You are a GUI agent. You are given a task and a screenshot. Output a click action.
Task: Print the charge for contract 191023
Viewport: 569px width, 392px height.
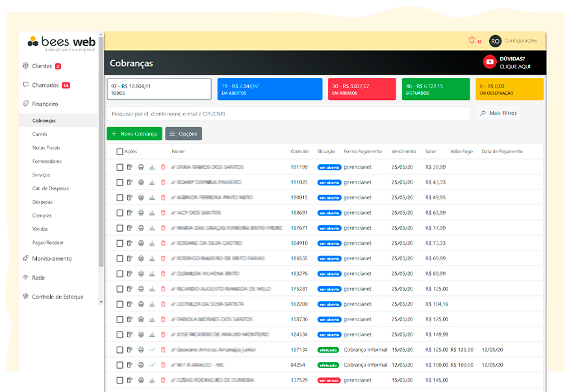pos(141,182)
